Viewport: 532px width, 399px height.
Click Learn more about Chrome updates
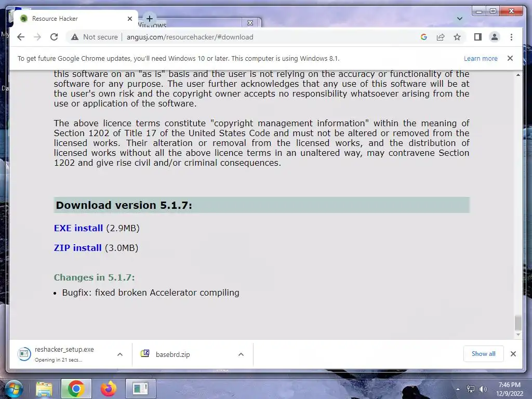481,58
